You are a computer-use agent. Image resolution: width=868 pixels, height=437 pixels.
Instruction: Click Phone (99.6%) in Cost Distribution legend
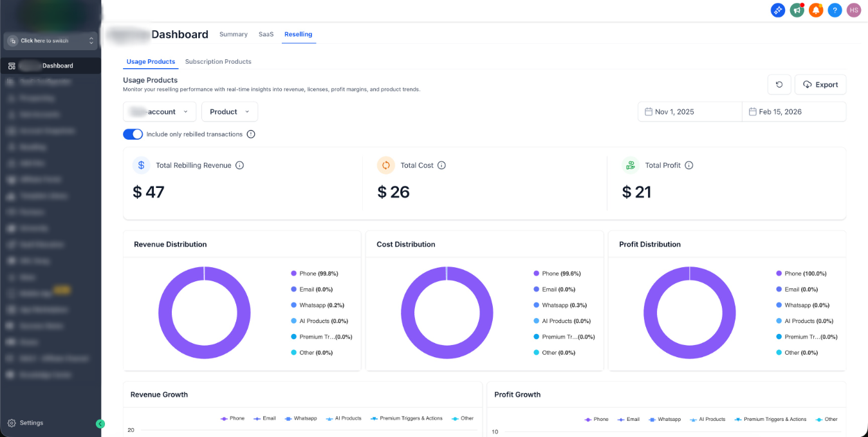point(557,274)
